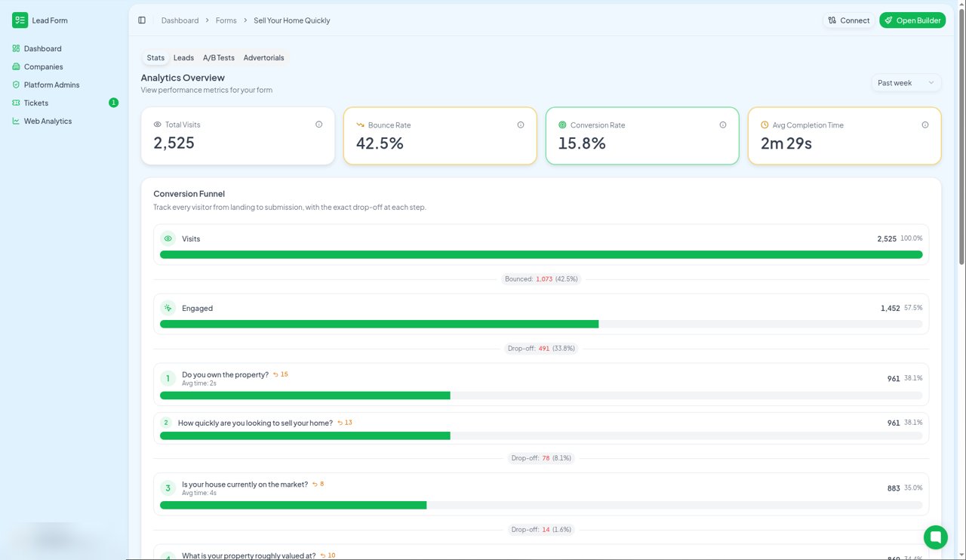The height and width of the screenshot is (560, 966).
Task: Click the Visits funnel progress bar
Action: 541,254
